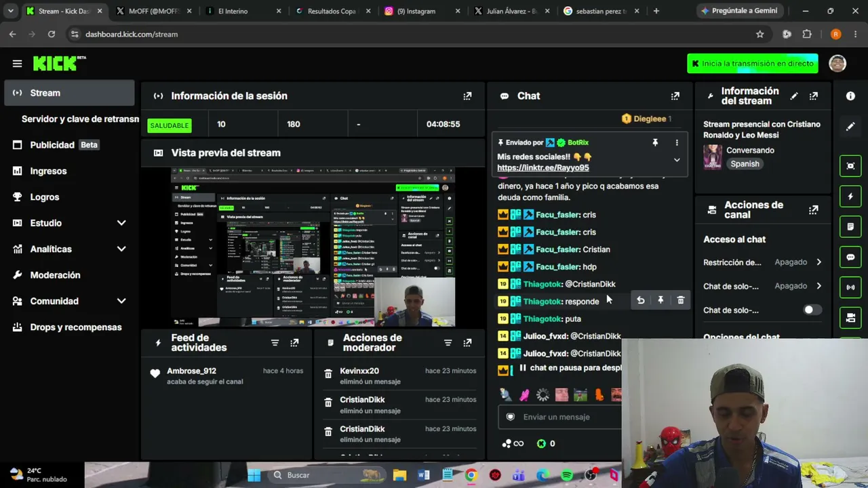
Task: Click the green channel actions icon in the right sidebar
Action: (x=850, y=317)
